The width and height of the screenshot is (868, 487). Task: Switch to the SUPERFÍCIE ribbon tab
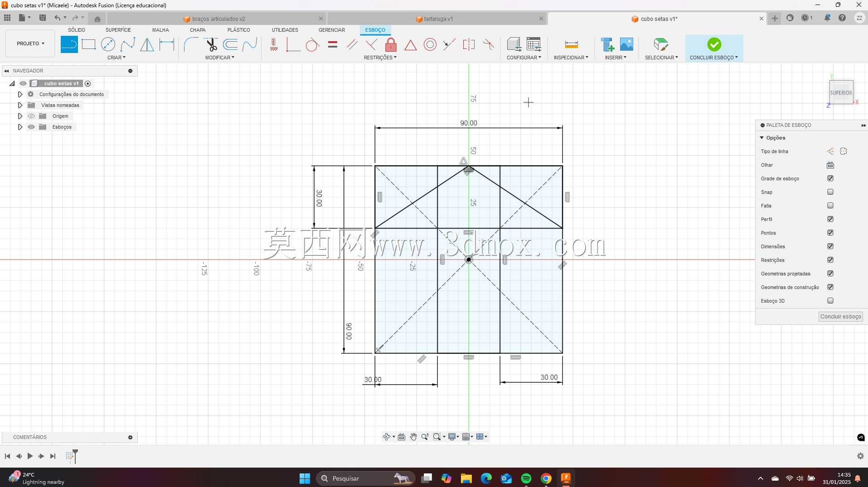(118, 30)
